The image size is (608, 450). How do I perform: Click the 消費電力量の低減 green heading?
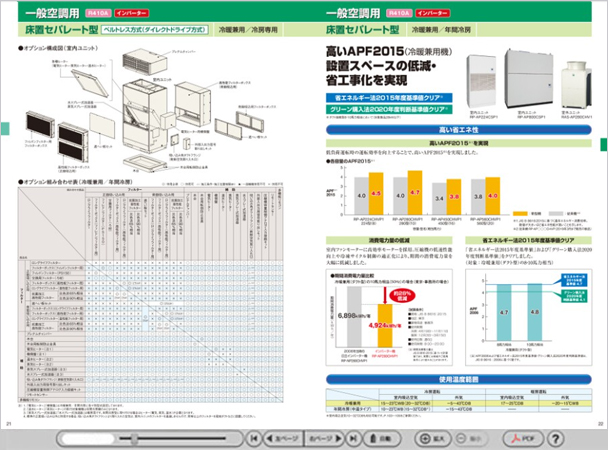pyautogui.click(x=389, y=240)
